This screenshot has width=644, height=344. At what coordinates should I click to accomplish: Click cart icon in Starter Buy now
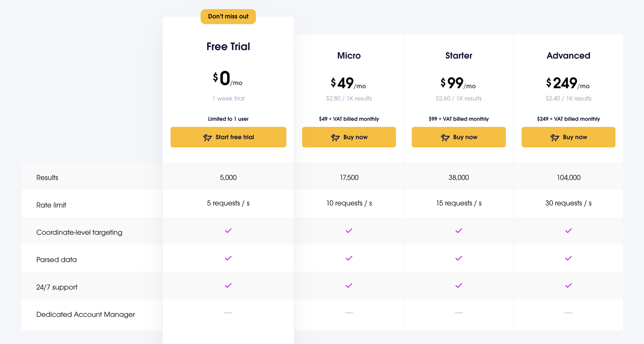pos(445,137)
